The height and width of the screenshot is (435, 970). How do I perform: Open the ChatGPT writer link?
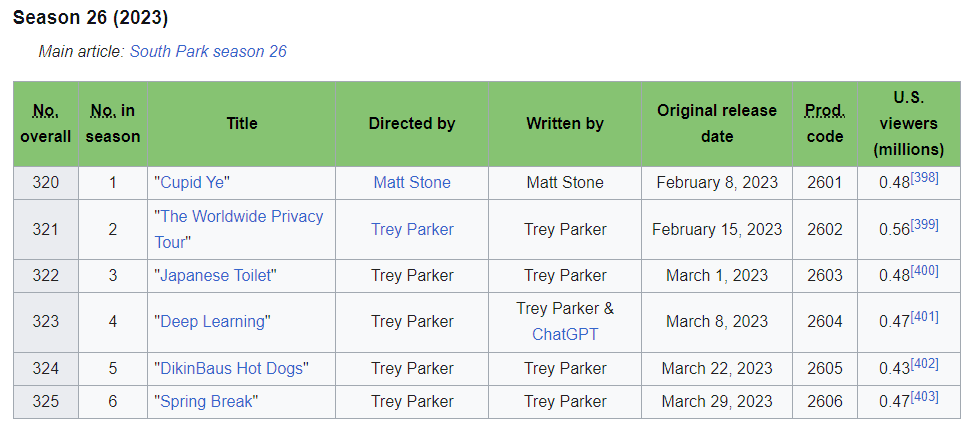point(565,334)
